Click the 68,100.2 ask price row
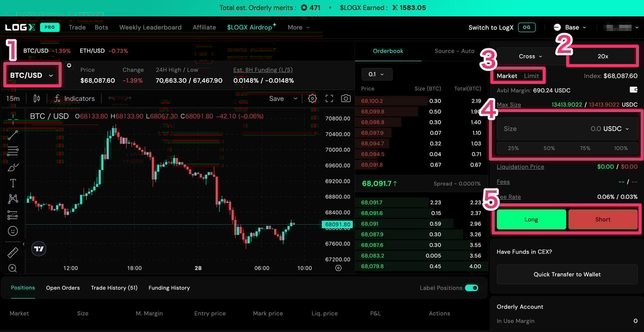The height and width of the screenshot is (332, 644). point(421,101)
